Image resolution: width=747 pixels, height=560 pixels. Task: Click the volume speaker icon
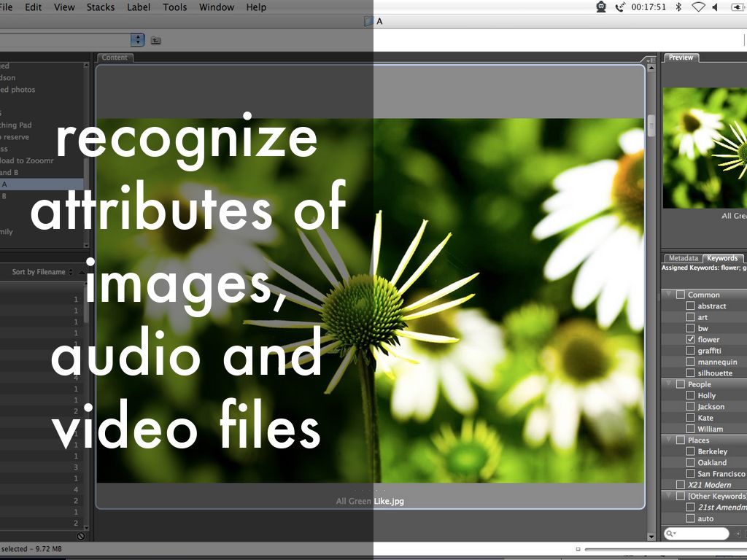click(716, 7)
